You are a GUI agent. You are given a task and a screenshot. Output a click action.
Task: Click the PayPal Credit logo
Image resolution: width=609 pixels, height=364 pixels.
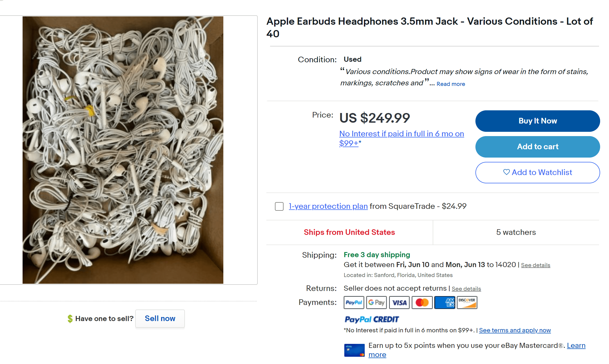(372, 319)
